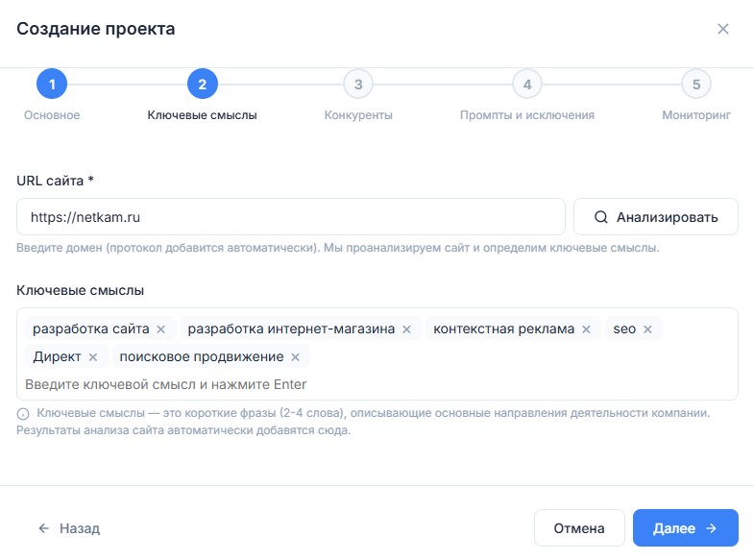This screenshot has width=754, height=560.
Task: Proceed with the Далее button
Action: click(x=685, y=528)
